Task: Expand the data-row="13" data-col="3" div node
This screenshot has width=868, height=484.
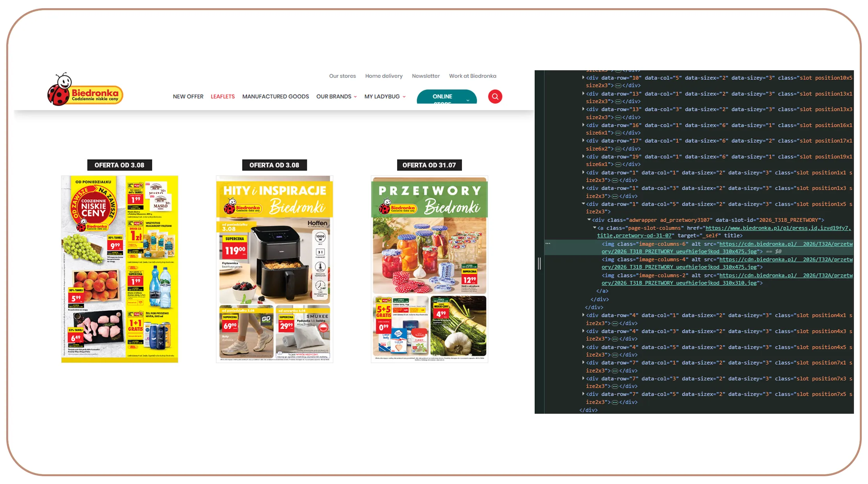Action: coord(583,109)
